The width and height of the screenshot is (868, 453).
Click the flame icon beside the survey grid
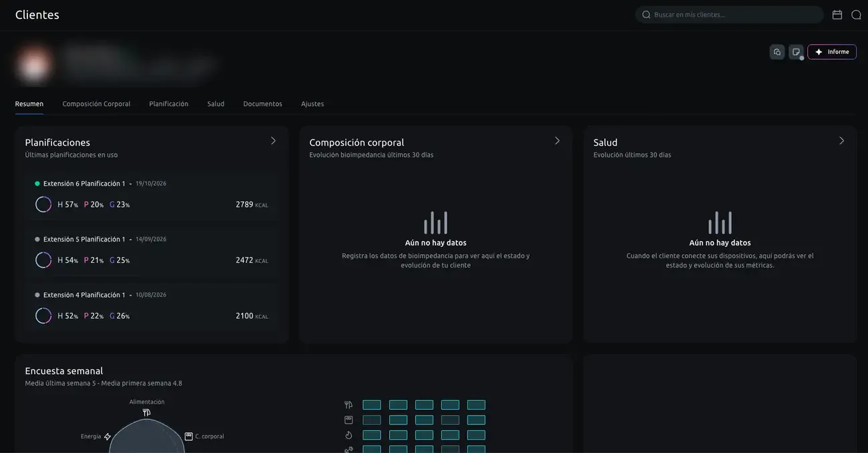click(x=349, y=436)
